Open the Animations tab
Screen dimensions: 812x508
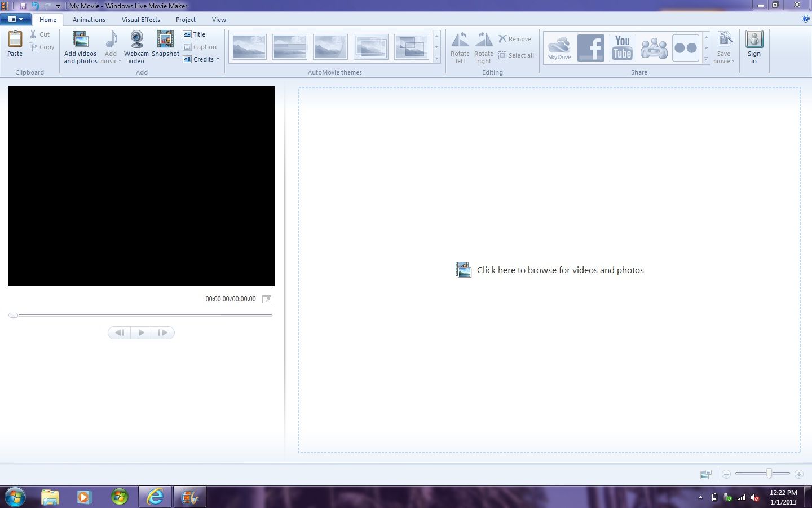(x=89, y=20)
